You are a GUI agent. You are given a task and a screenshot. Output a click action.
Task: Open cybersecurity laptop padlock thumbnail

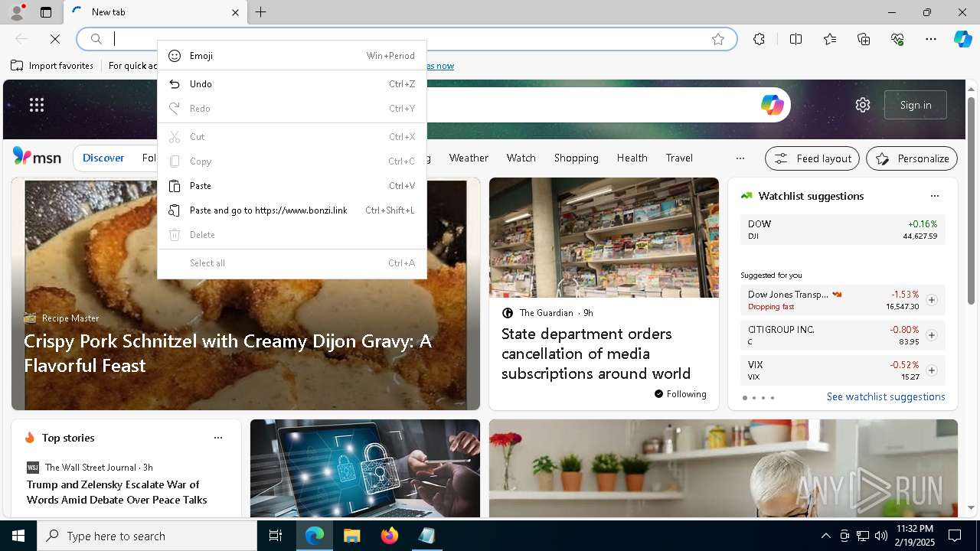[365, 468]
